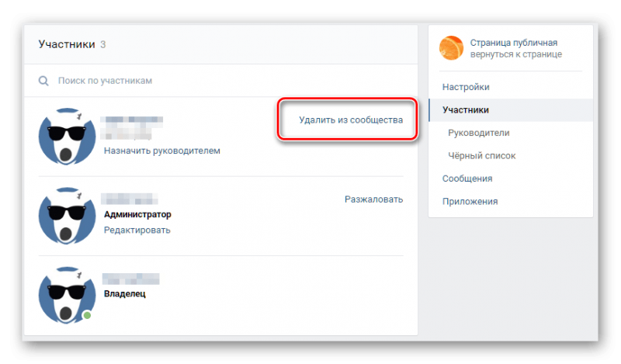Click Разжаловать for the administrator

(x=373, y=199)
